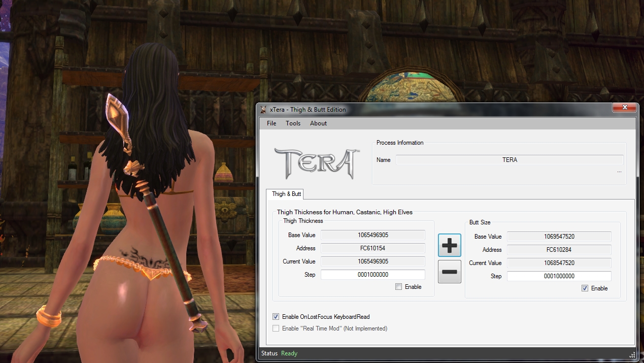Disable the Butt Size Enable checkbox
The height and width of the screenshot is (363, 644).
pyautogui.click(x=585, y=288)
